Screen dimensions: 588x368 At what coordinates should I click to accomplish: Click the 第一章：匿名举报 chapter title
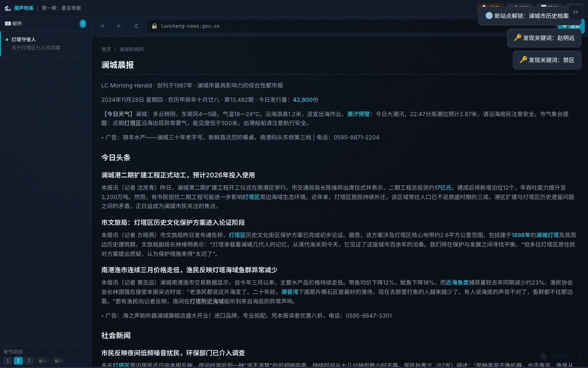tap(61, 8)
